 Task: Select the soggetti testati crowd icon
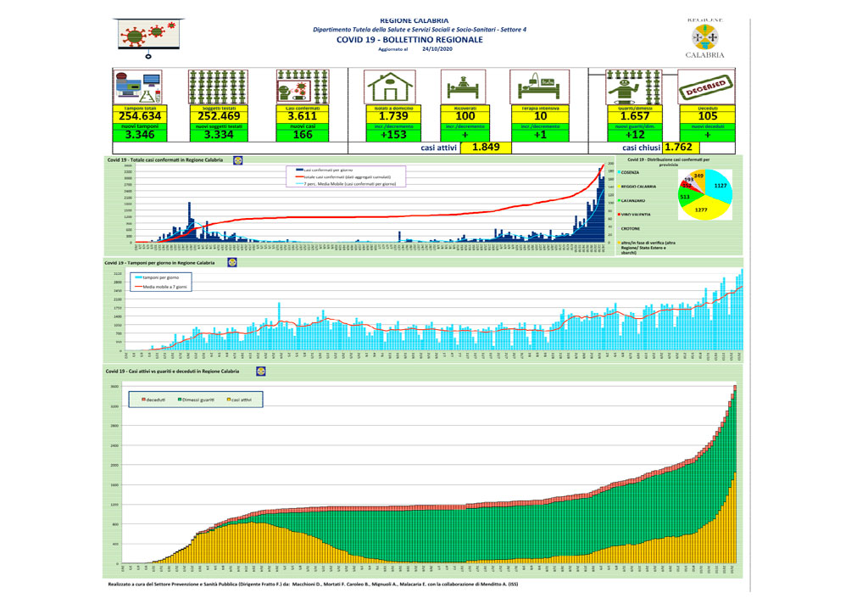pos(218,87)
